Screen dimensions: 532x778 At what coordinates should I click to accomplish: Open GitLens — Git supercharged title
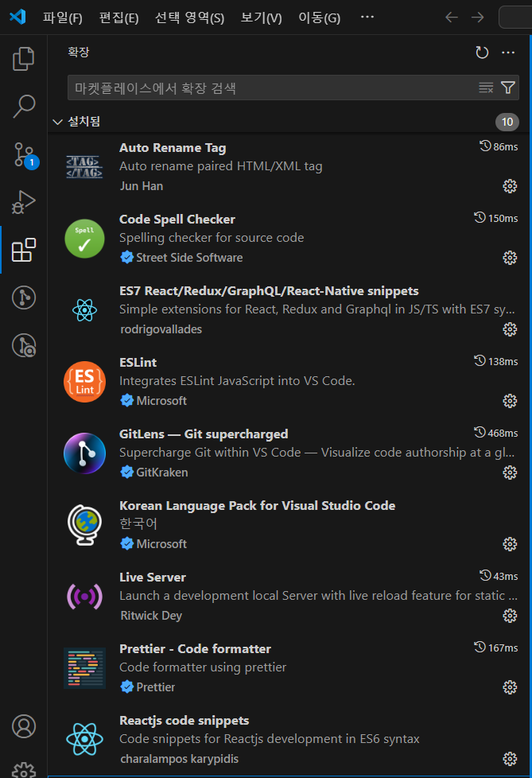(x=204, y=434)
